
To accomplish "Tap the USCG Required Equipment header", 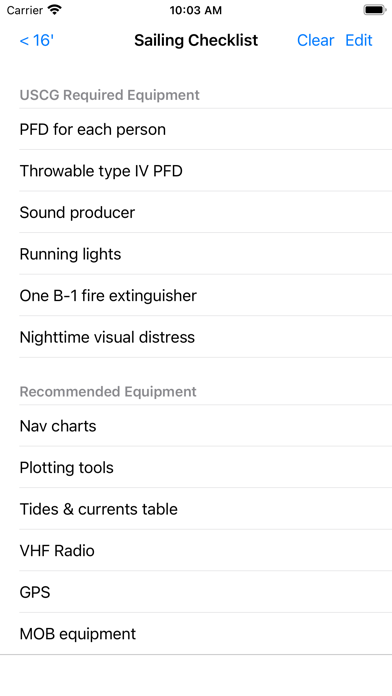I will 110,95.
